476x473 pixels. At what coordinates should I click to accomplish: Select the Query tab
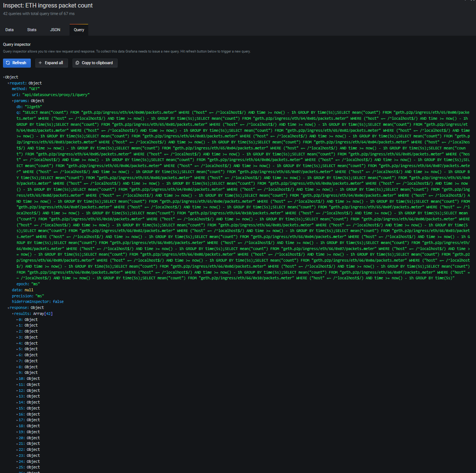tap(79, 30)
